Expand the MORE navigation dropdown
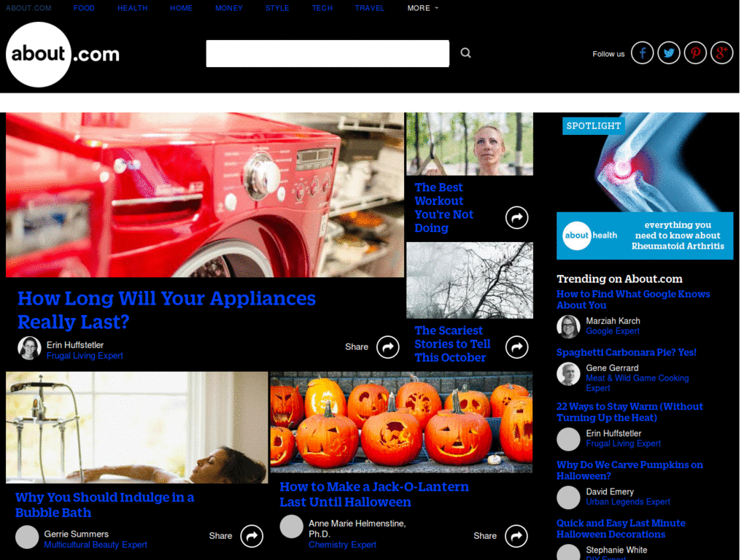 [422, 8]
